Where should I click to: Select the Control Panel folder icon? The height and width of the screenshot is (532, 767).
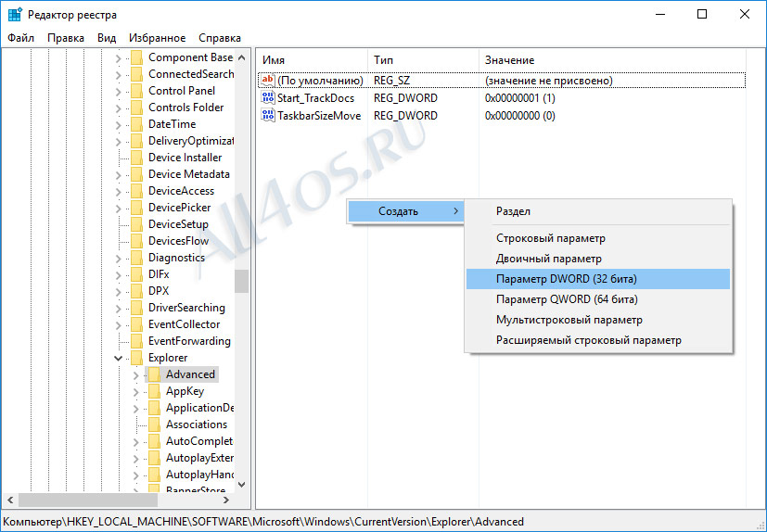(137, 91)
